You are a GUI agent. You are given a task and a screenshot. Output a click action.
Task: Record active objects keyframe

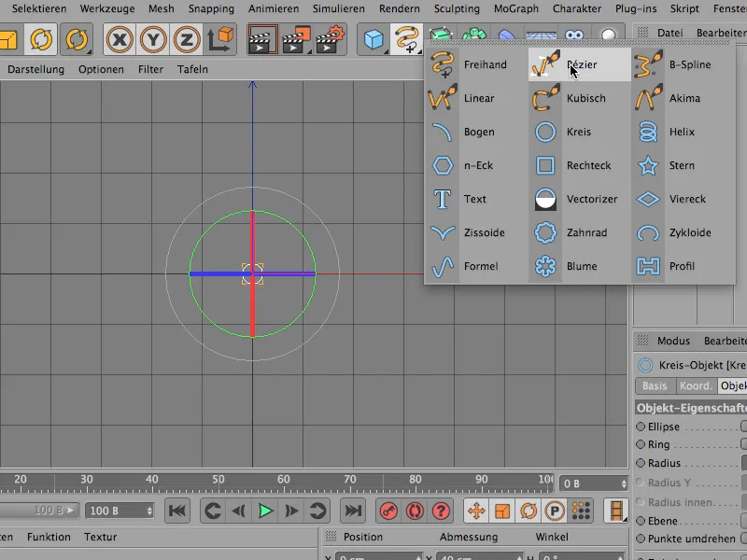click(388, 511)
